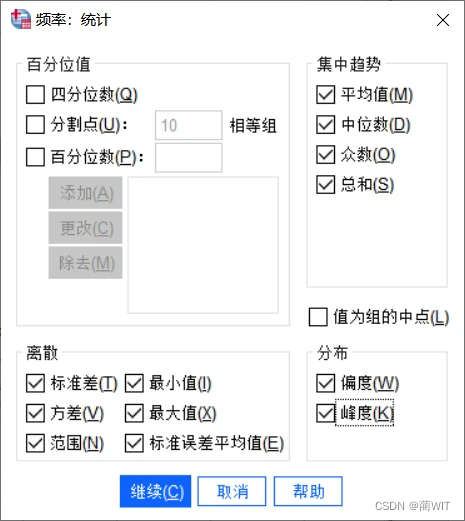Click the SPSS dialog icon in title bar

click(21, 19)
